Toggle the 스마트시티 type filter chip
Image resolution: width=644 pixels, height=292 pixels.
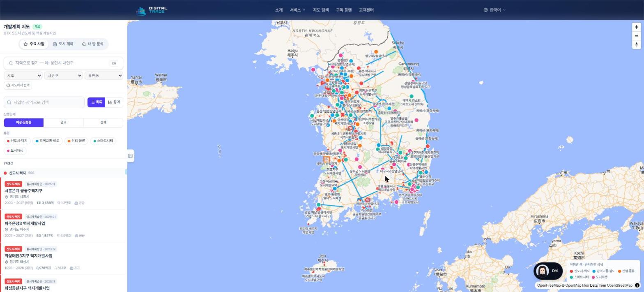point(103,141)
